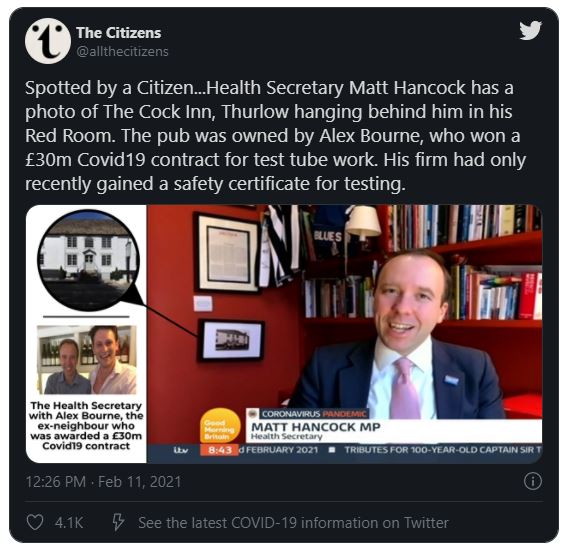
Task: Click the tweet body text
Action: (275, 136)
